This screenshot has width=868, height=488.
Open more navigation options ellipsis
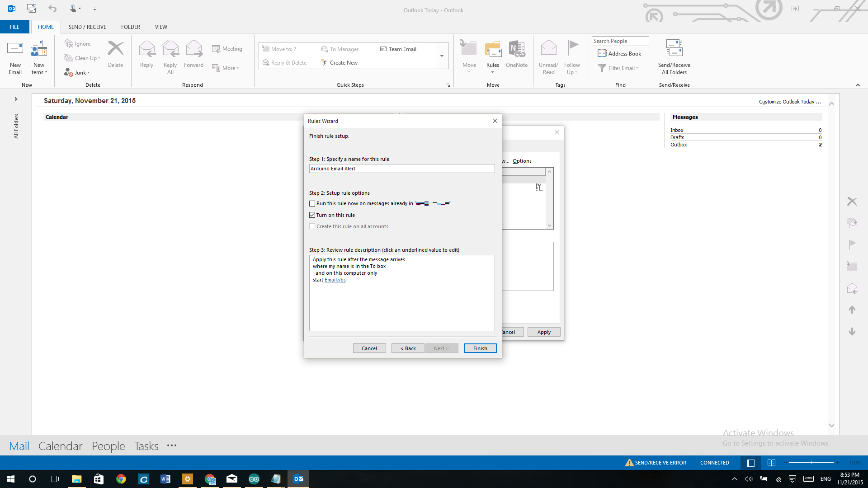click(x=172, y=446)
